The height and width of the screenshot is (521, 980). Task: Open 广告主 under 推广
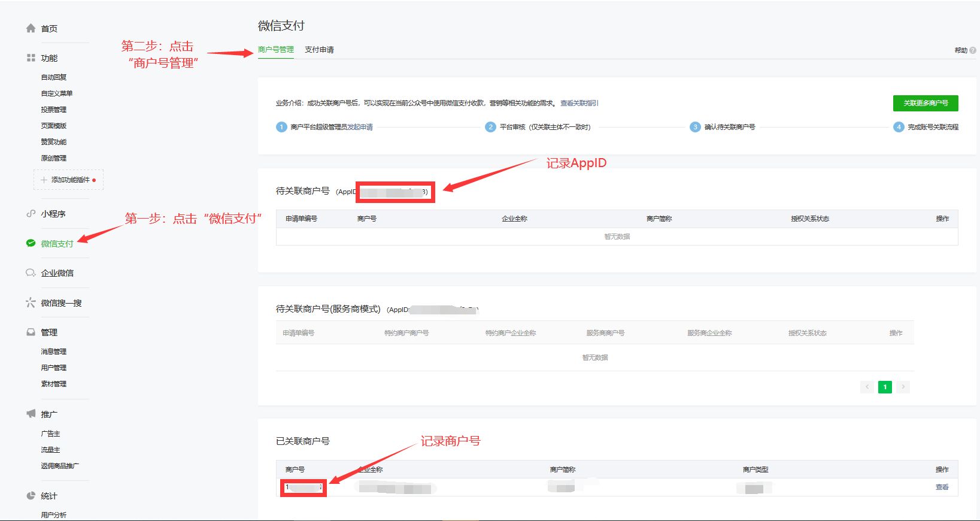(x=50, y=434)
